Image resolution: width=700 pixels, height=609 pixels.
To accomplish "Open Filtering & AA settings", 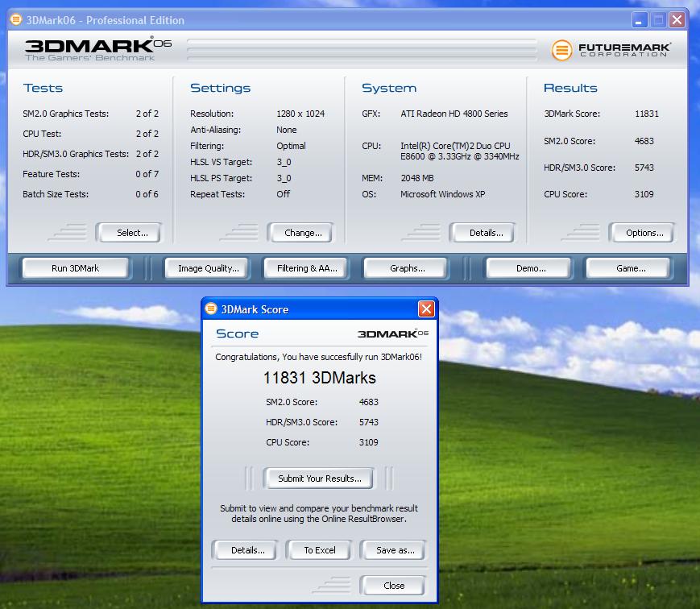I will (x=307, y=268).
